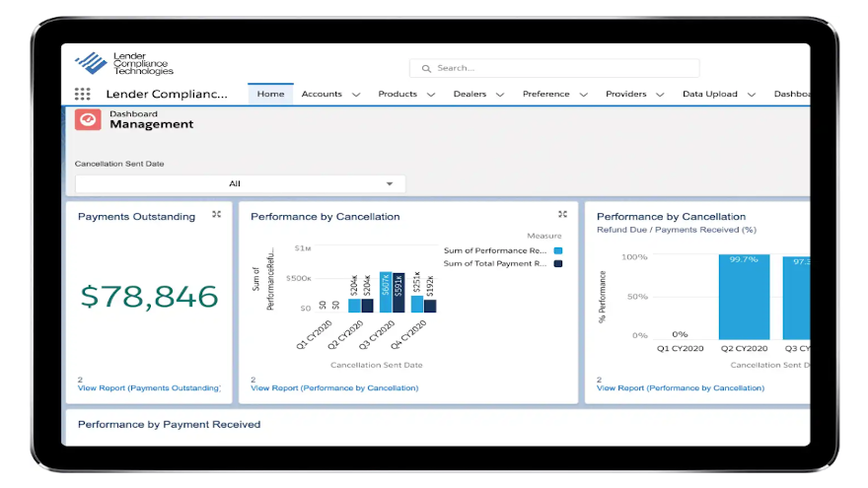Open the Data Upload dropdown arrow

click(x=752, y=95)
